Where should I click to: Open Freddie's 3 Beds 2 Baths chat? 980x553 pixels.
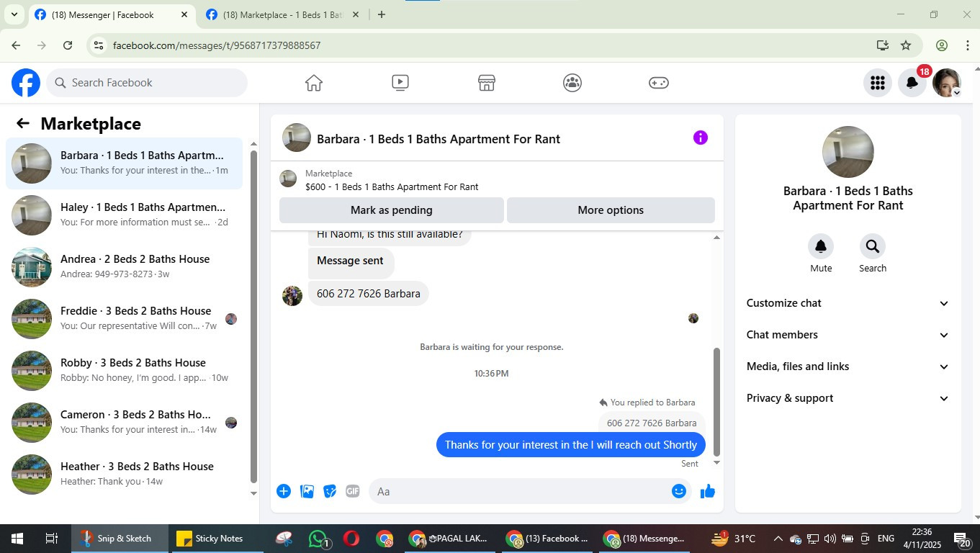click(125, 319)
